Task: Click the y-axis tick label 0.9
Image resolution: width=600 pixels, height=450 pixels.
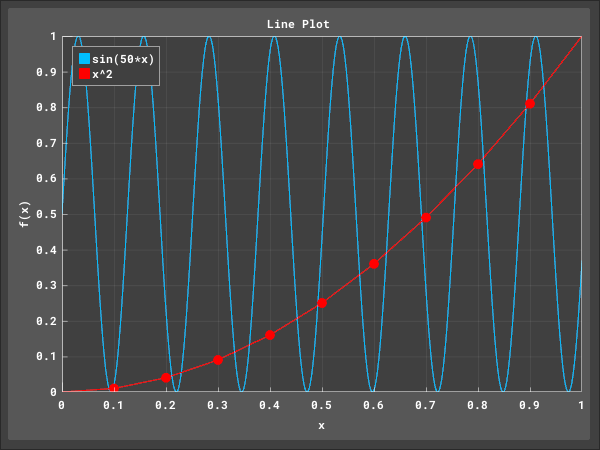Action: pos(46,72)
